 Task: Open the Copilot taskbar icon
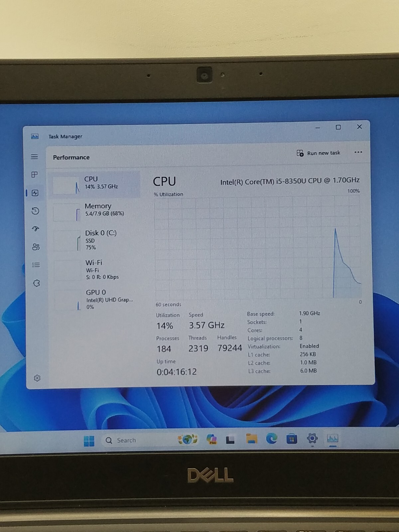pos(211,439)
